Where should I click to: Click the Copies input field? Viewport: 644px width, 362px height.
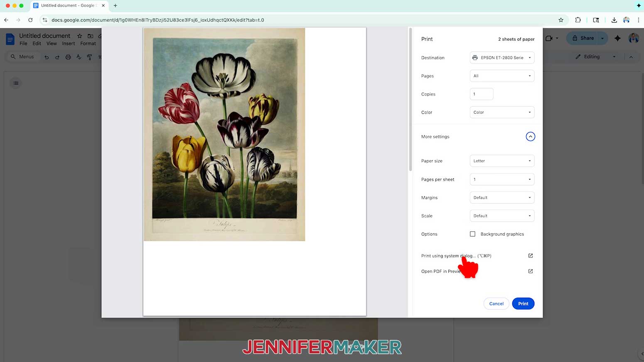(482, 94)
